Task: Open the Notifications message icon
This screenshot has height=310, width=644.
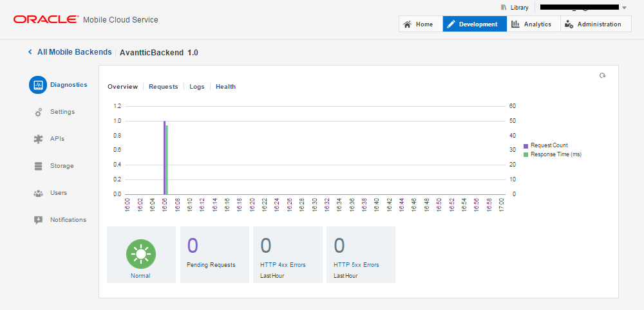Action: tap(38, 220)
